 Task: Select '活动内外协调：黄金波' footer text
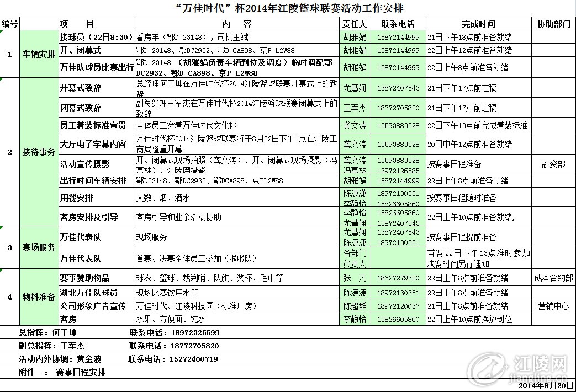pos(60,359)
